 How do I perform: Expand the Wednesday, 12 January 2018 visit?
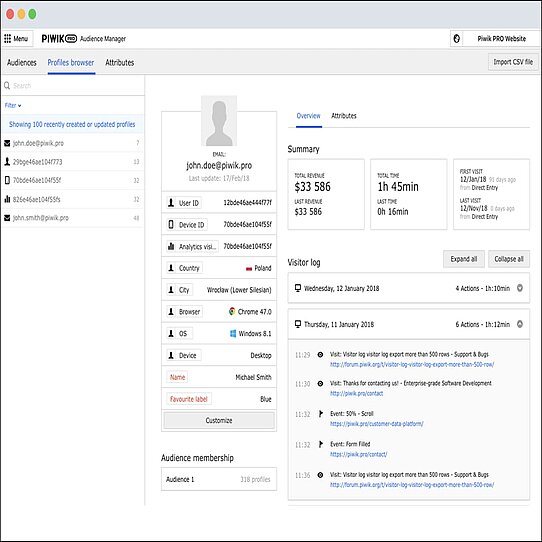pyautogui.click(x=520, y=288)
